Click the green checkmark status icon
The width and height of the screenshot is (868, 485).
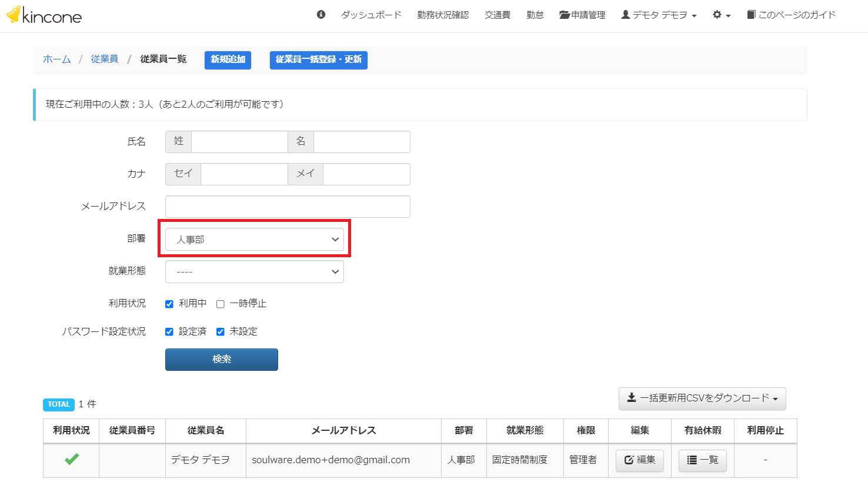pos(72,459)
